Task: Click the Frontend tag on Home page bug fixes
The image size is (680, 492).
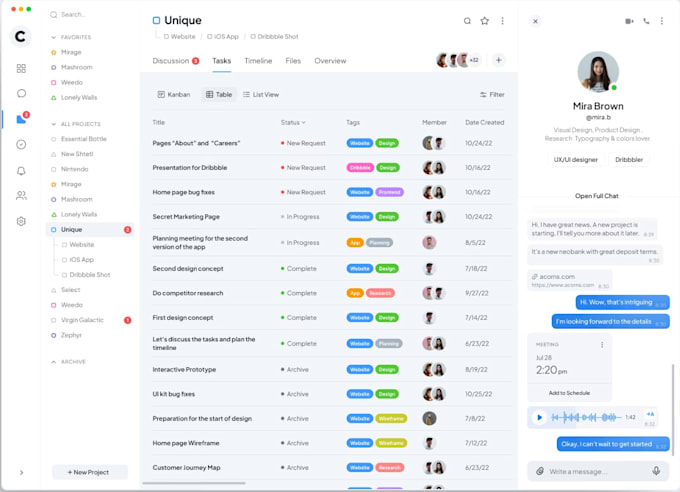Action: click(x=389, y=192)
